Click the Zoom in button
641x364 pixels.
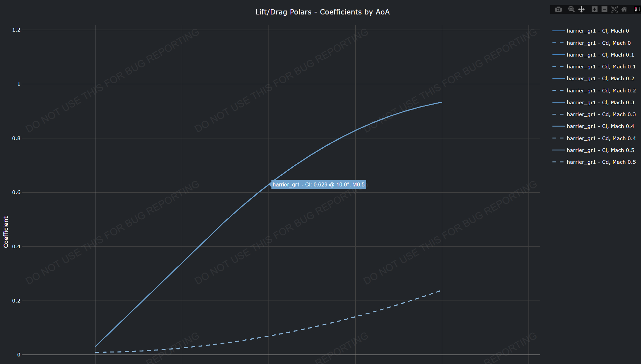pyautogui.click(x=594, y=9)
